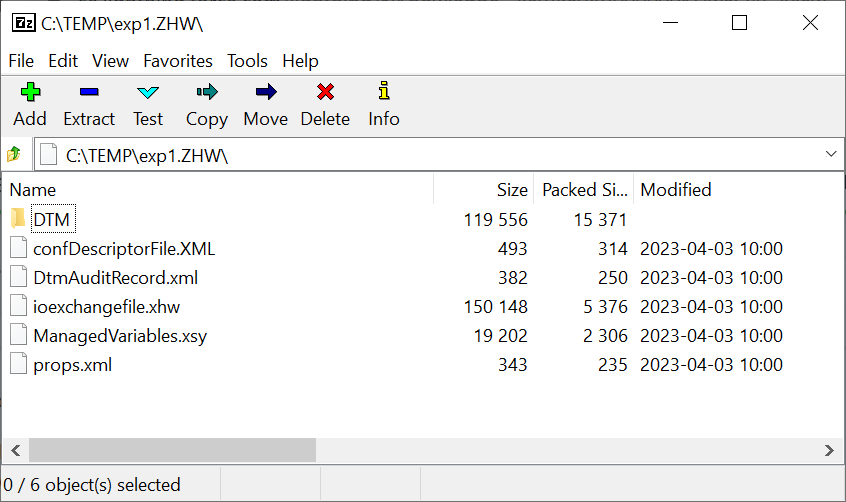The width and height of the screenshot is (846, 502).
Task: Select ManagedVariables.xsy file name
Action: [x=120, y=336]
